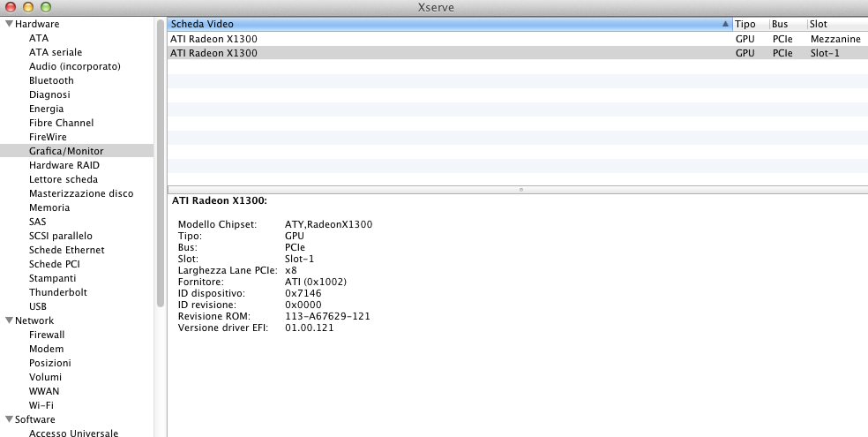Select Audio (incorporato) item
The image size is (868, 437).
click(75, 66)
